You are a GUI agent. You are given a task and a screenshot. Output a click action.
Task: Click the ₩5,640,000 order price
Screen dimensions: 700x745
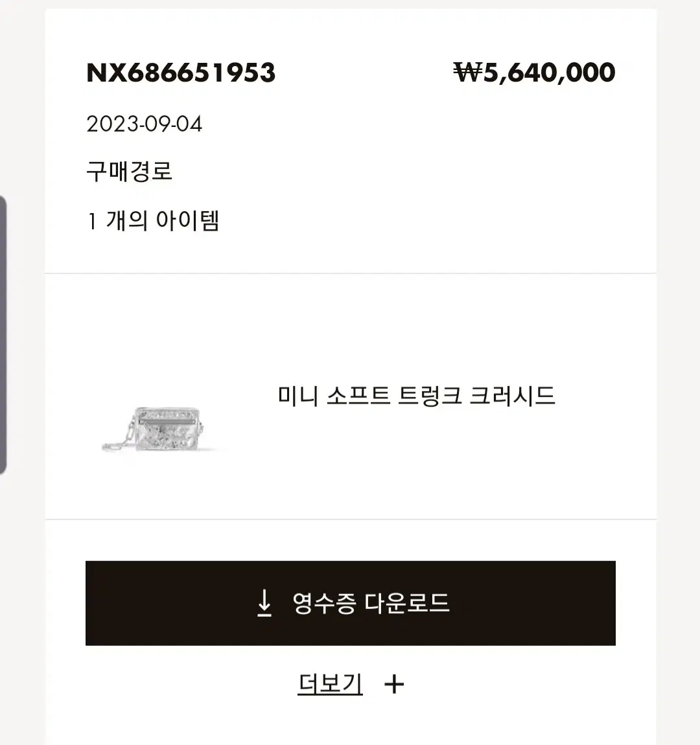(x=534, y=73)
